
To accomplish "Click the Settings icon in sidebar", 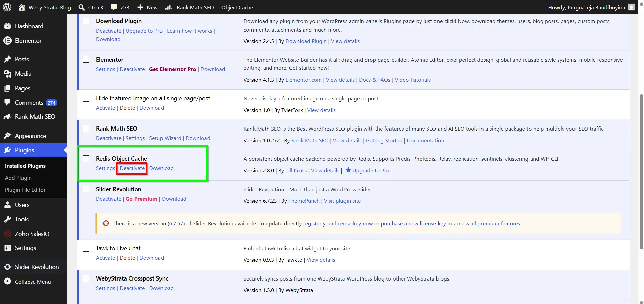I will [7, 248].
